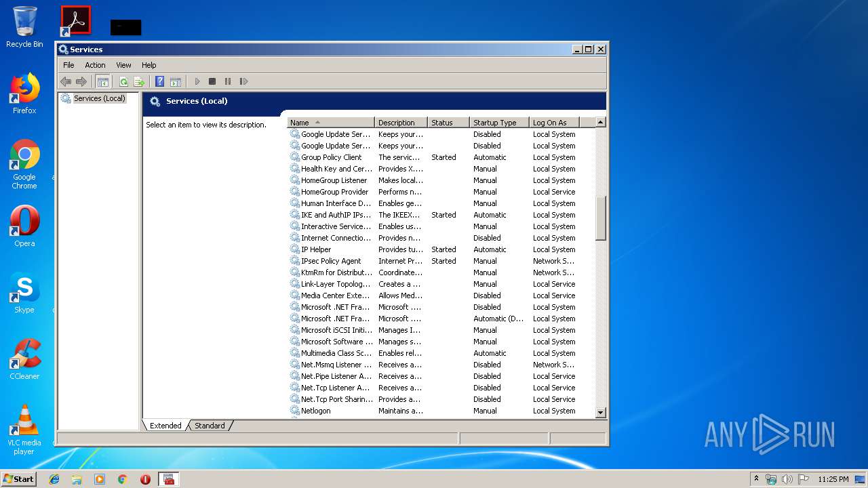Open Windows Explorer folder taskbar icon

(x=77, y=479)
